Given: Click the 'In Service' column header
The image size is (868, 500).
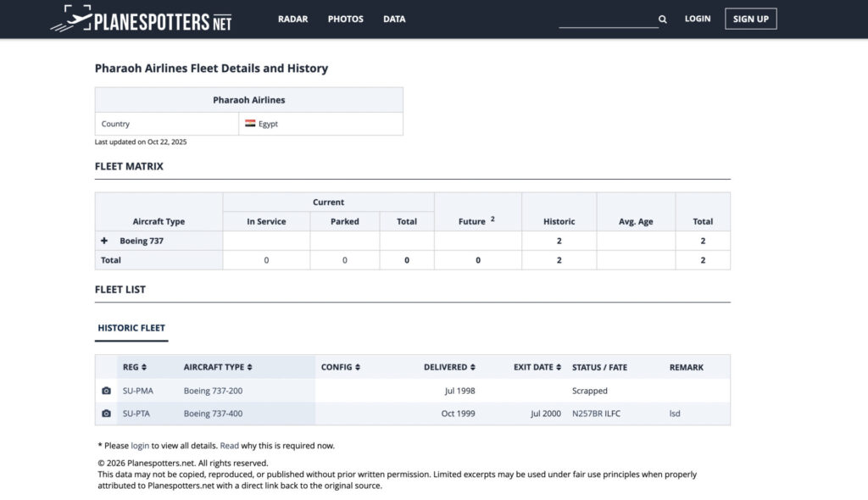Looking at the screenshot, I should [266, 221].
